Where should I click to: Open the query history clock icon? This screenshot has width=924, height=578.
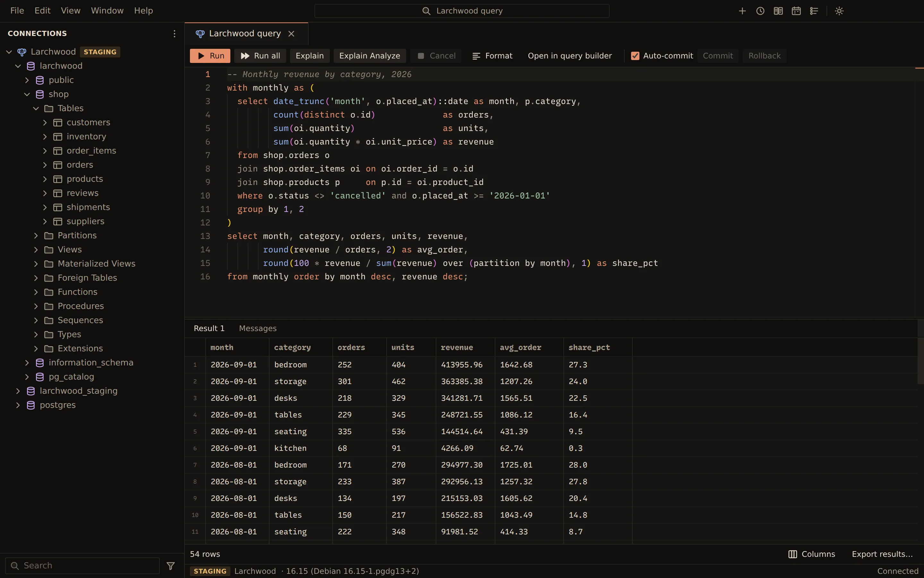pos(760,11)
